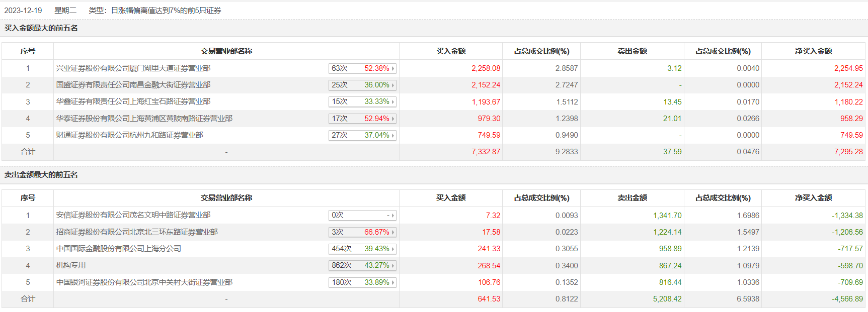Click 国盛证券南昌金融大街证券营业部 link
This screenshot has height=312, width=868.
[133, 85]
